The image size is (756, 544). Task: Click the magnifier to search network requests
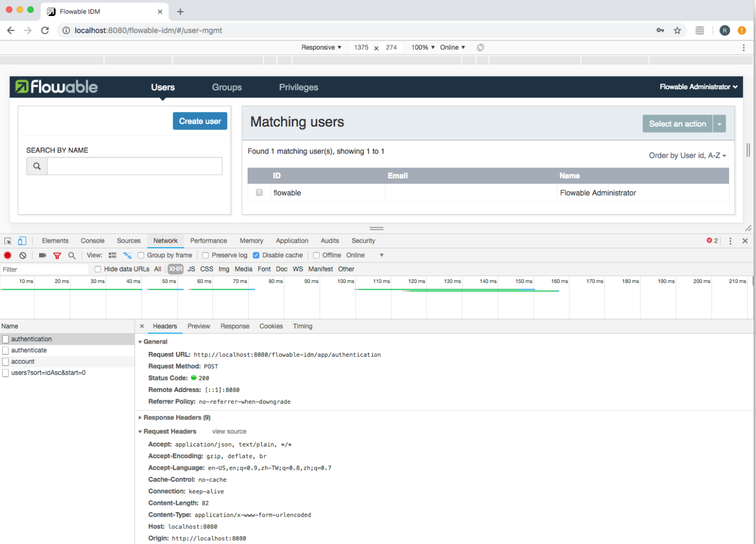tap(70, 255)
